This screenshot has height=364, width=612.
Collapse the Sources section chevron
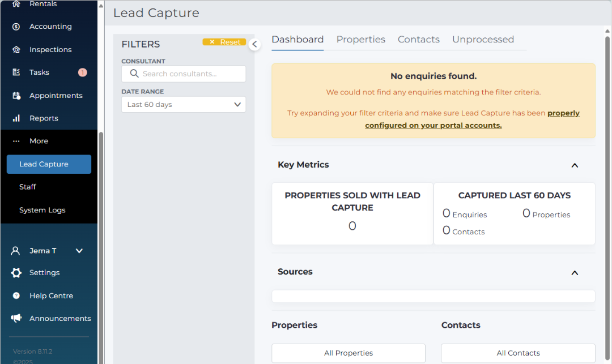point(575,273)
